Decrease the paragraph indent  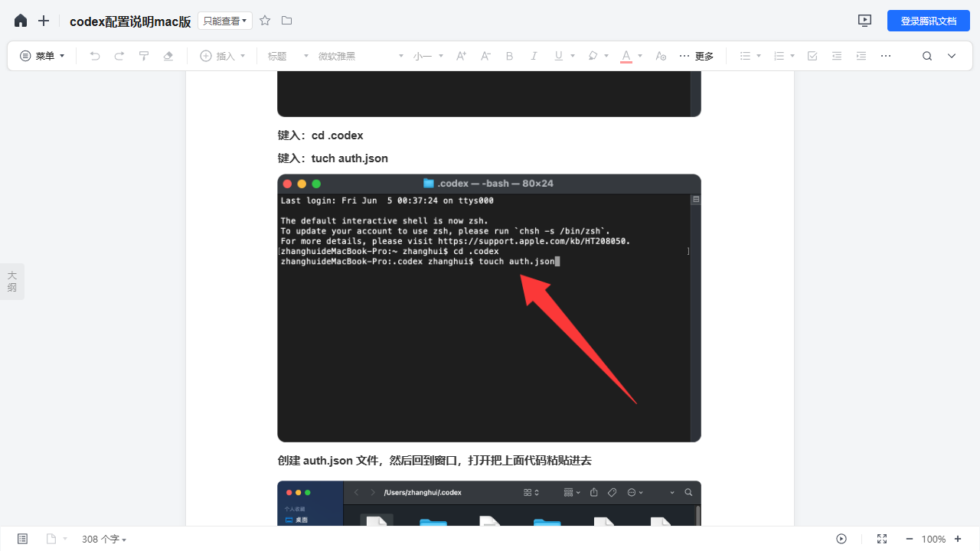[x=837, y=56]
